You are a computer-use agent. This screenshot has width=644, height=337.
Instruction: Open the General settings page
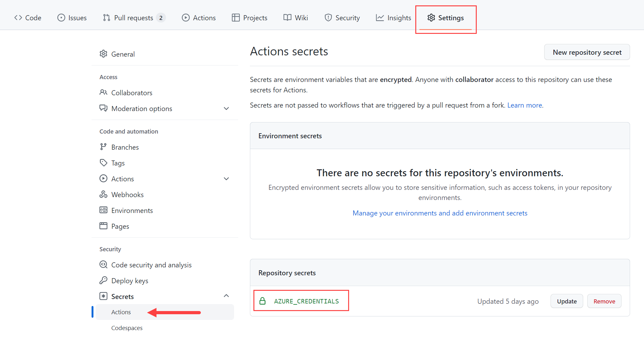coord(123,54)
